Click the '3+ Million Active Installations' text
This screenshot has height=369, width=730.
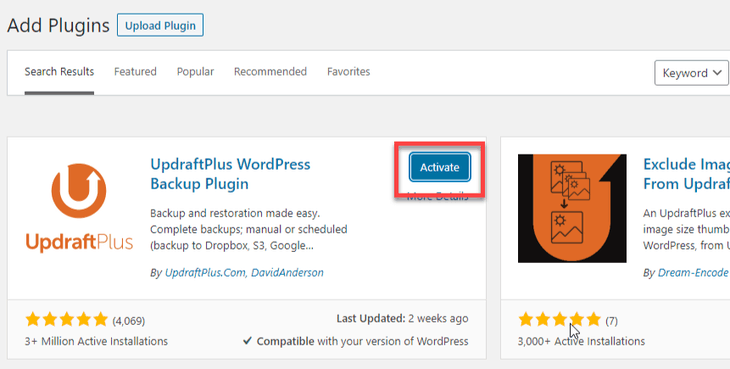(96, 342)
